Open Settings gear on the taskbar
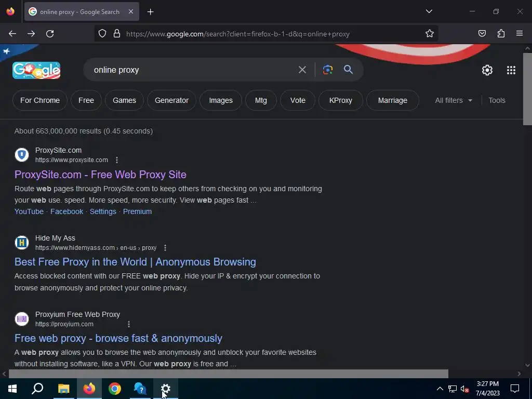This screenshot has width=532, height=399. click(166, 389)
